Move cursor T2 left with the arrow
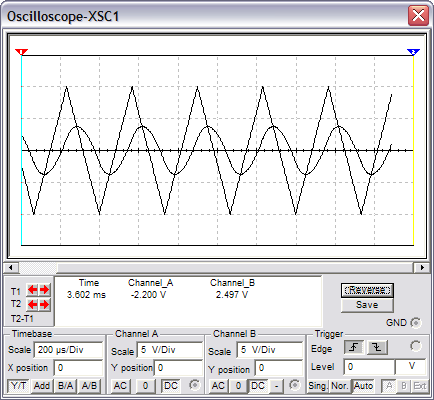 (x=32, y=305)
